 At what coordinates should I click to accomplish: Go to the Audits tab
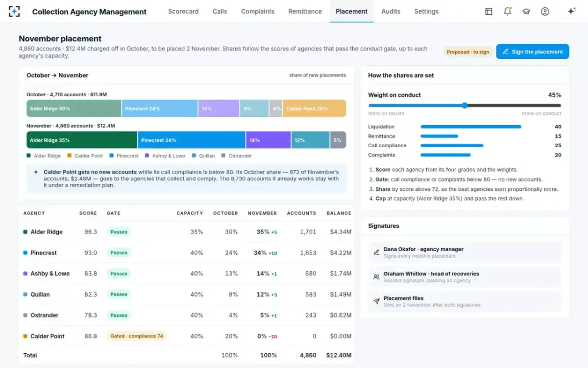391,11
